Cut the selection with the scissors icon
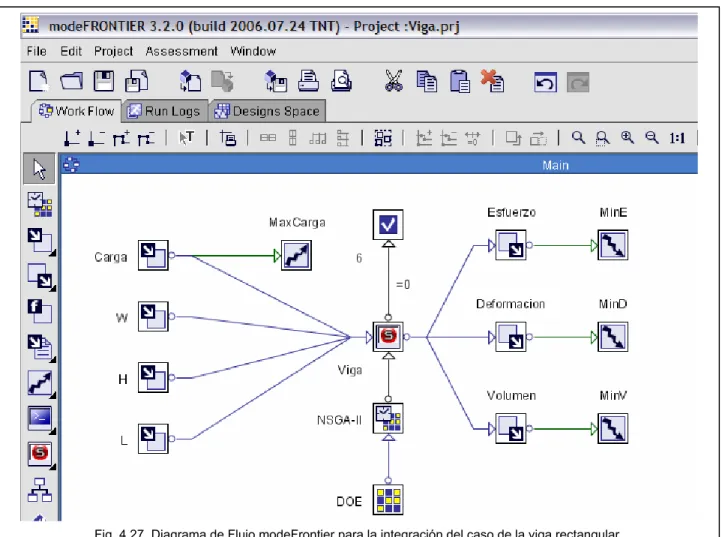This screenshot has width=722, height=537. (394, 82)
